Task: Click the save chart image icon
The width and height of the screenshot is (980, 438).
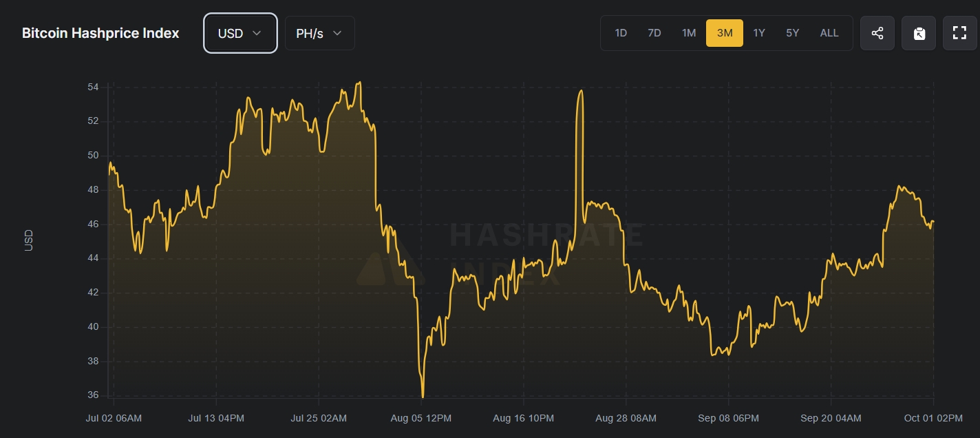Action: pos(919,33)
